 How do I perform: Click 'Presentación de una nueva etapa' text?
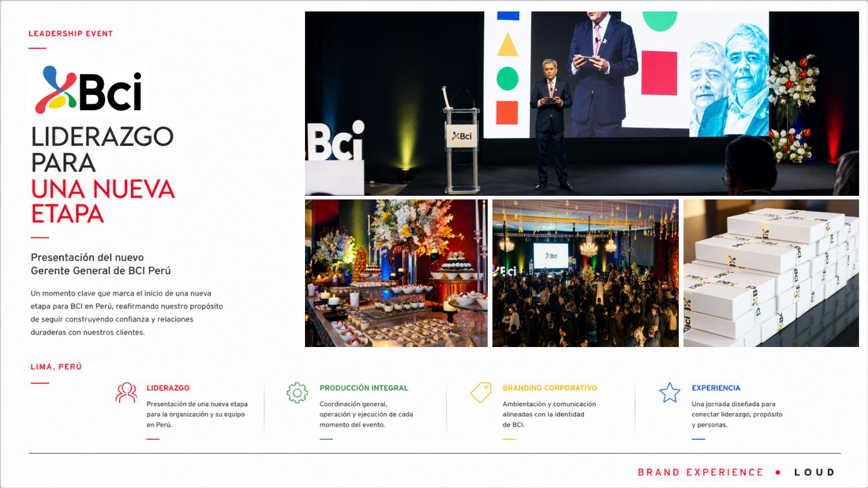click(197, 414)
